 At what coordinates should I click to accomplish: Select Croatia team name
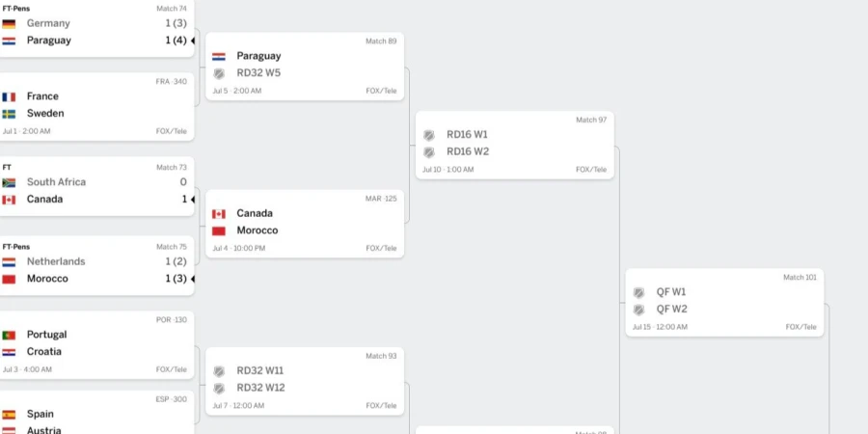pyautogui.click(x=43, y=351)
